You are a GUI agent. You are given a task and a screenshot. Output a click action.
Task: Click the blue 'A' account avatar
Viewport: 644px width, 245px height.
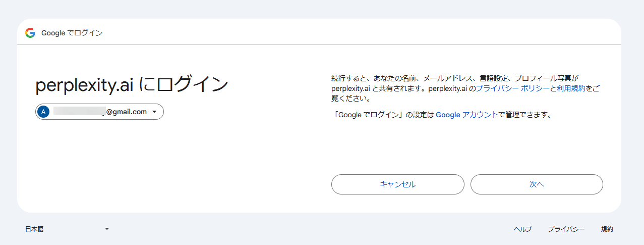pos(43,112)
